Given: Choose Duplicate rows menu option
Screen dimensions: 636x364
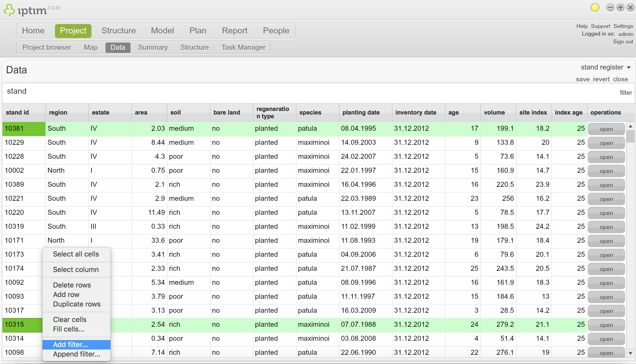Looking at the screenshot, I should (x=77, y=304).
